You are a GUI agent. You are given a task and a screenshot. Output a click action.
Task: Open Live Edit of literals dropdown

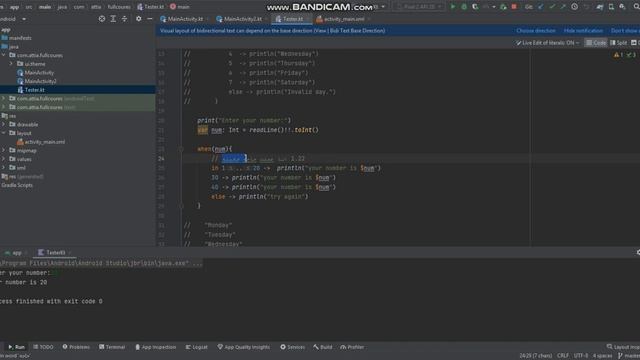(x=547, y=42)
